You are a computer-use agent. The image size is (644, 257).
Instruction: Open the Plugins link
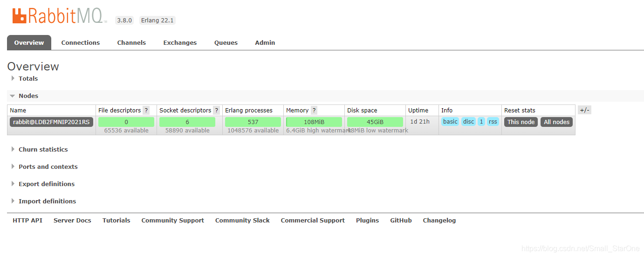[x=367, y=220]
